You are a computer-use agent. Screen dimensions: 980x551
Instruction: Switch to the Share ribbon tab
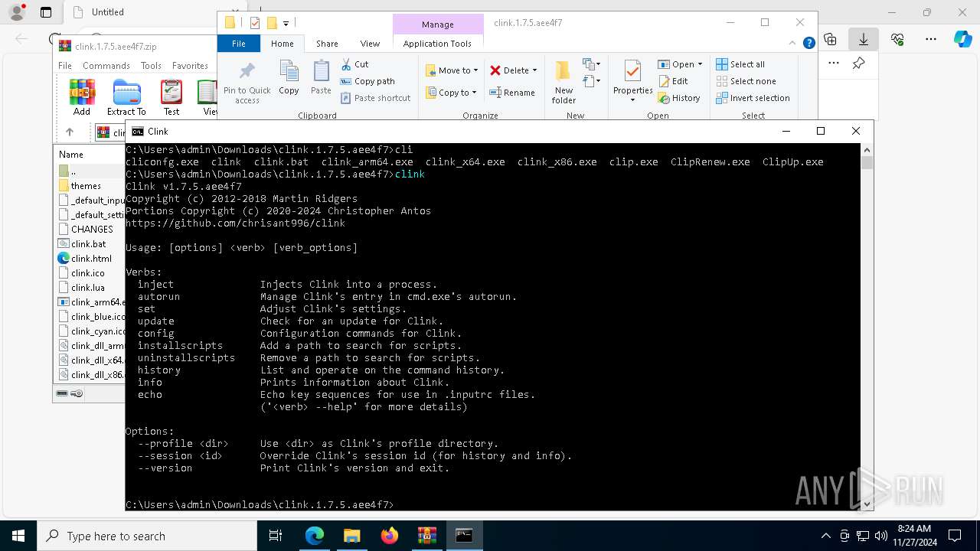[x=327, y=44]
